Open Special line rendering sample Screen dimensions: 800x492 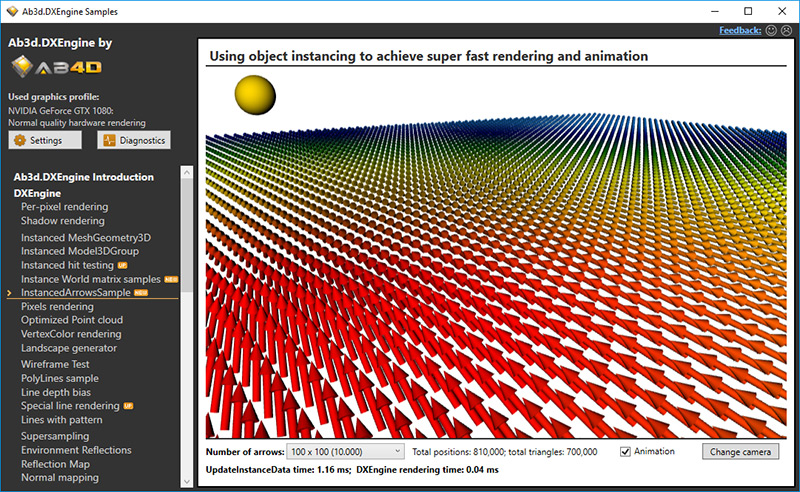click(70, 406)
